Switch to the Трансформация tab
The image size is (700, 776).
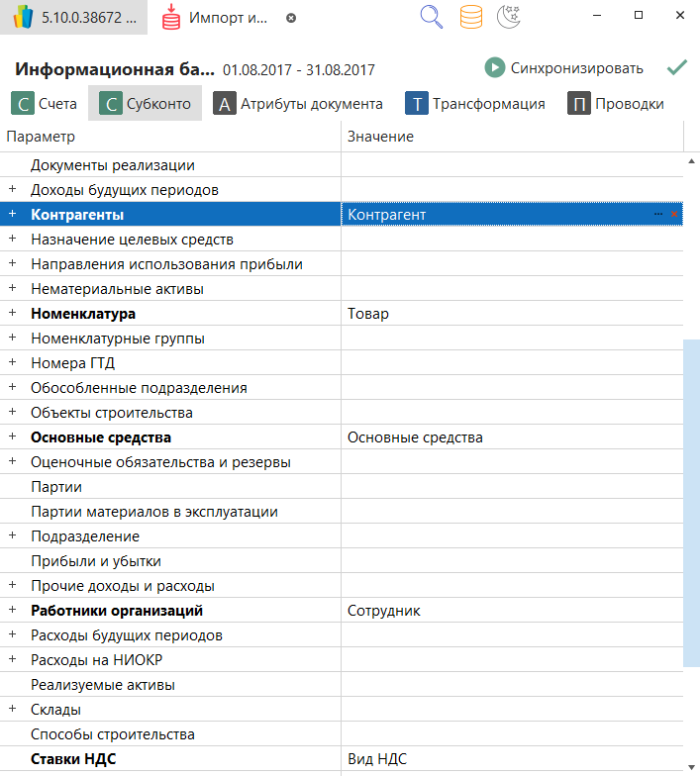(475, 104)
